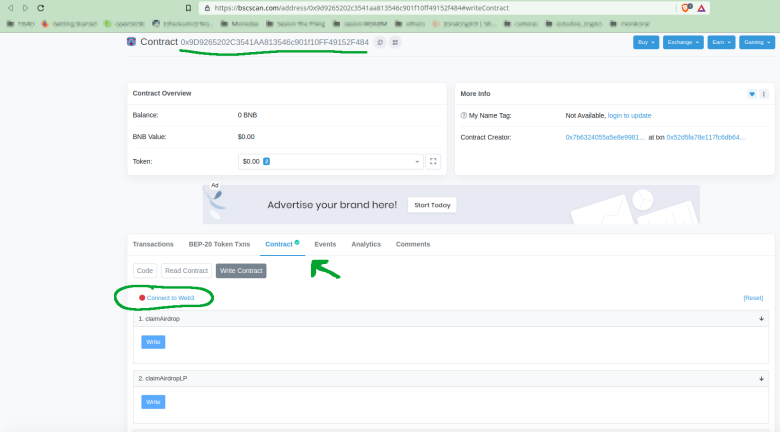The height and width of the screenshot is (432, 780).
Task: Select the contract address text 0x9D9265202C...
Action: click(275, 42)
